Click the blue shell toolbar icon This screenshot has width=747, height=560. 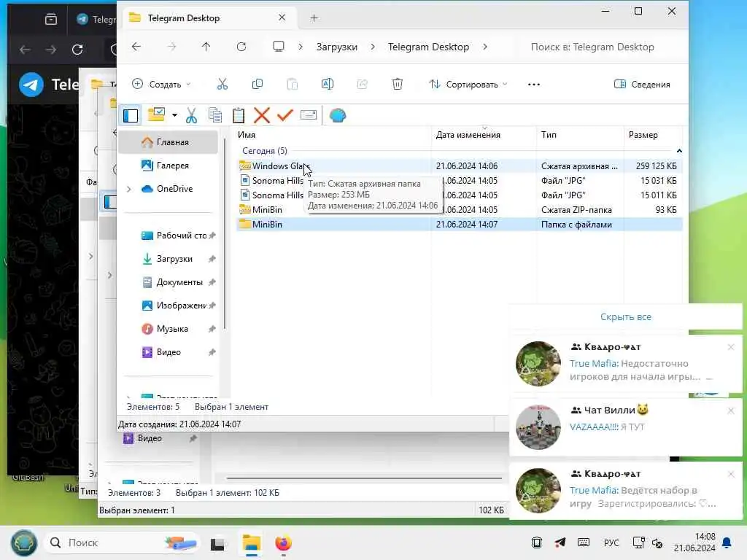coord(337,115)
